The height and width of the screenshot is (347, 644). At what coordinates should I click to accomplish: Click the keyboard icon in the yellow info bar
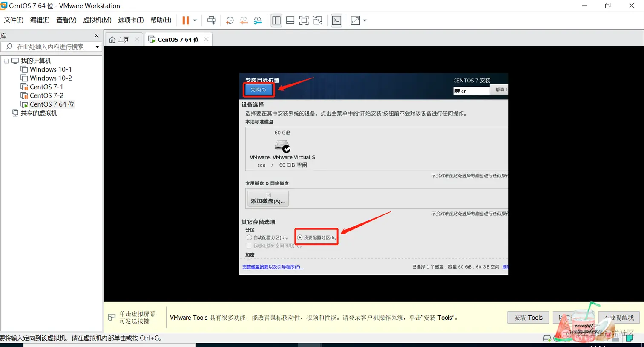(112, 317)
